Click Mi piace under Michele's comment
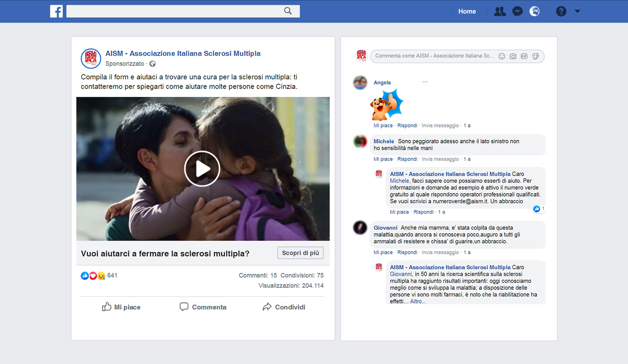Viewport: 628px width, 364px height. click(383, 159)
